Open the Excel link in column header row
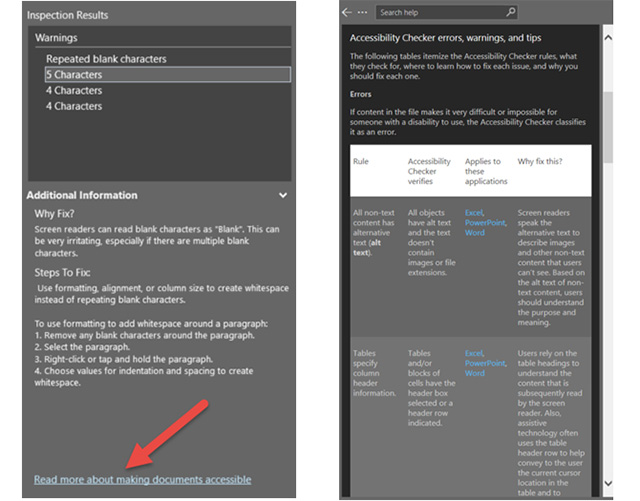 pos(475,353)
